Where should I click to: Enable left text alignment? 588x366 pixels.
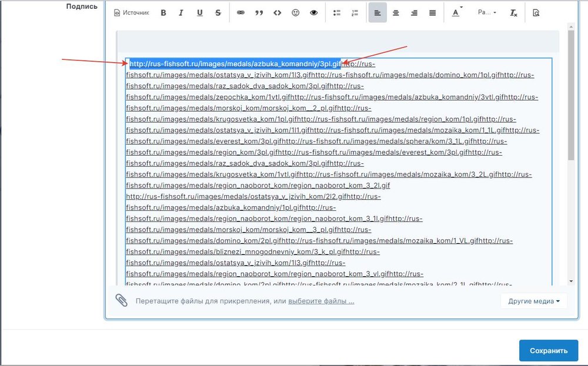coord(377,12)
